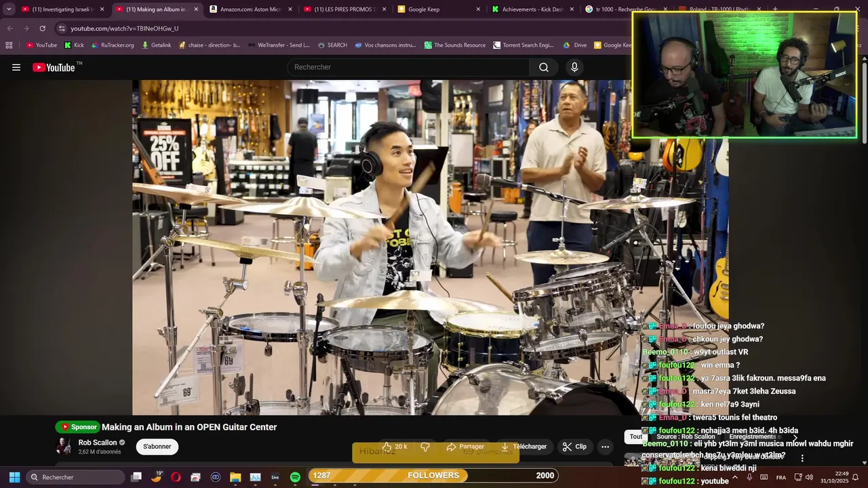Open the SEARCH bookmark

[x=332, y=45]
